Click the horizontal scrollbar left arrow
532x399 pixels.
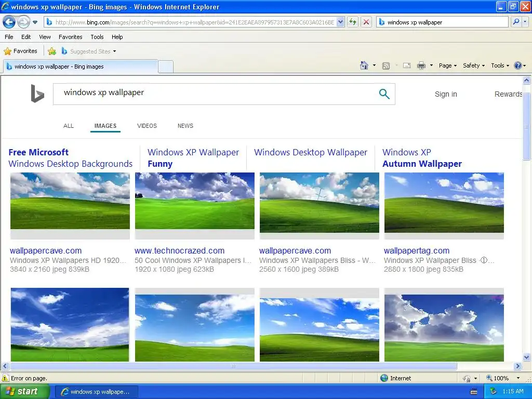click(5, 366)
